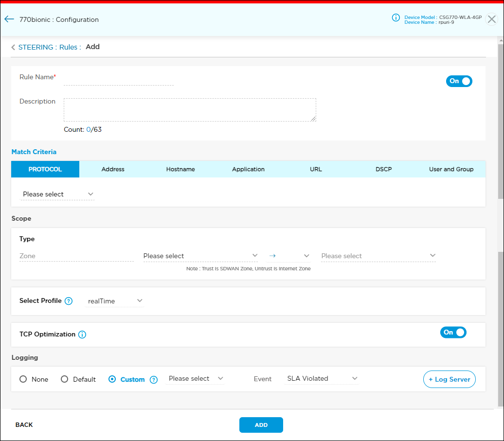Click the chevron before STEERING breadcrumb

[x=13, y=47]
